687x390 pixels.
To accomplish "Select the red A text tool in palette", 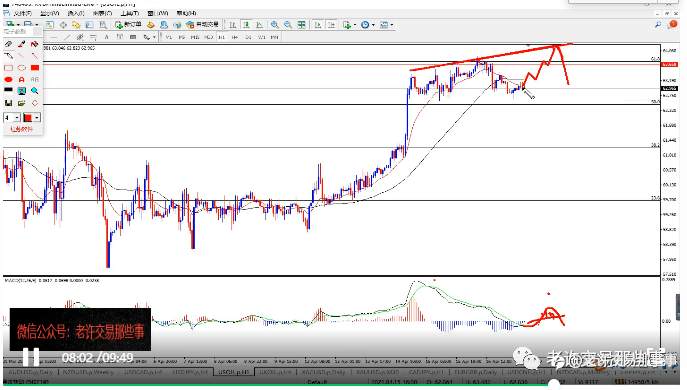I will (21, 79).
